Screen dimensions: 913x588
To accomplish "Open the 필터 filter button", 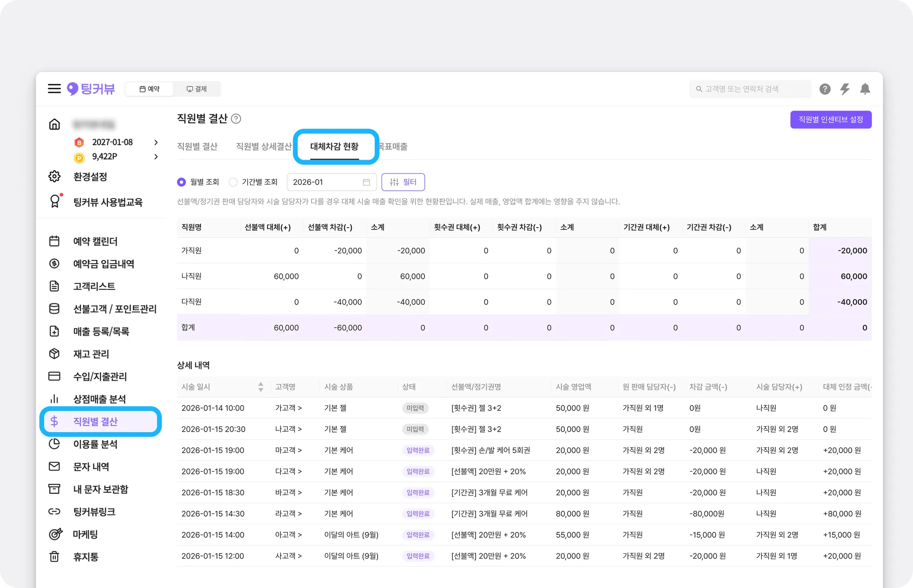I will coord(403,182).
